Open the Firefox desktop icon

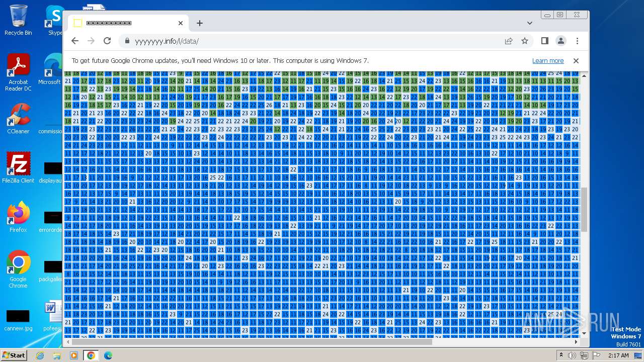click(x=18, y=217)
